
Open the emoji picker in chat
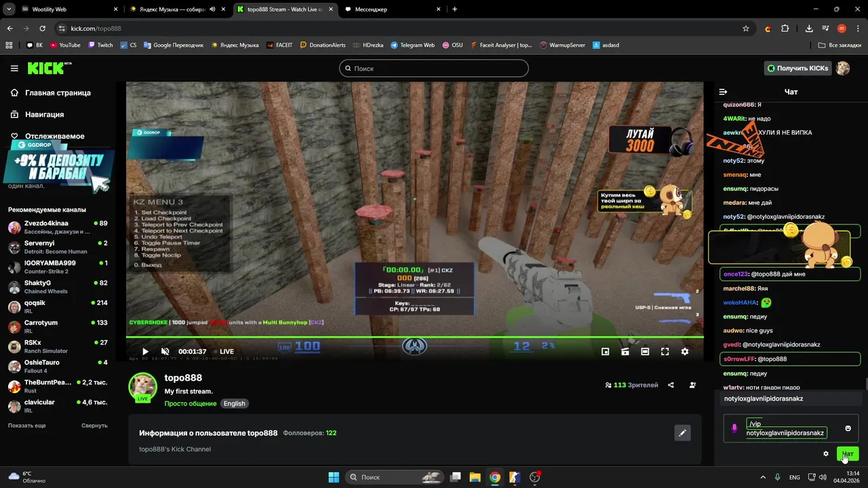point(848,428)
